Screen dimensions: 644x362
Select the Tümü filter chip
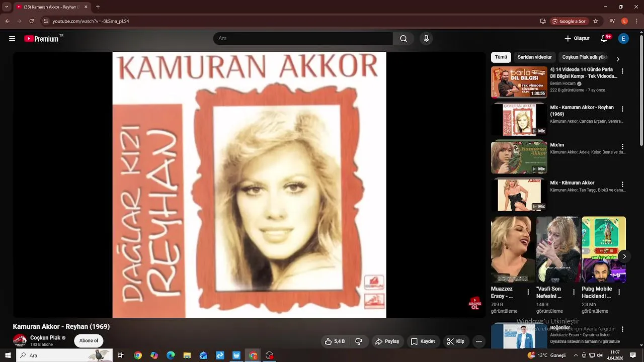tap(501, 57)
